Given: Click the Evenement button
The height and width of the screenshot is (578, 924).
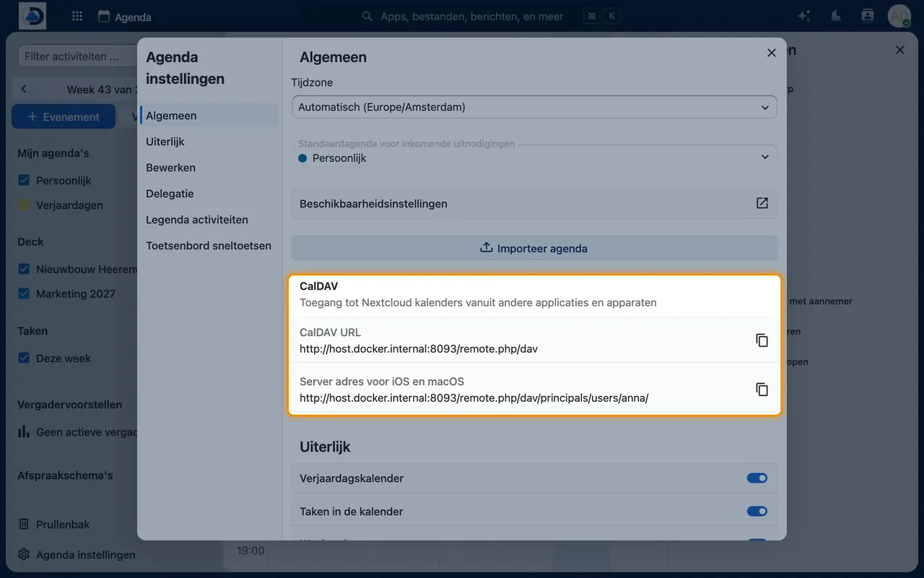Looking at the screenshot, I should coord(64,116).
